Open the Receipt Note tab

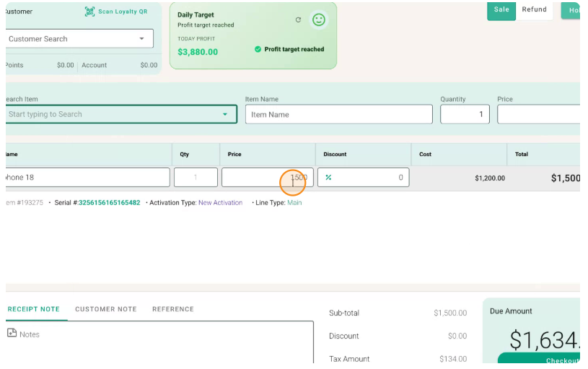click(x=34, y=309)
